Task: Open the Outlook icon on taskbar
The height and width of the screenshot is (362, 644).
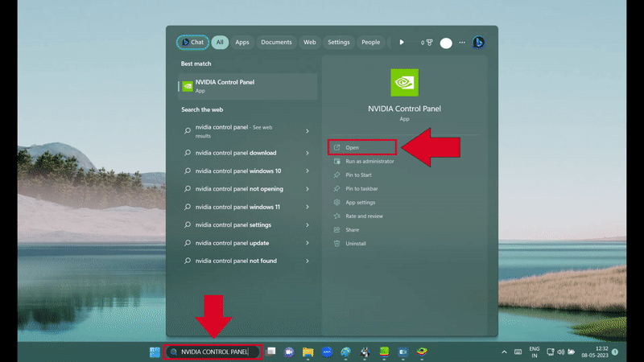Action: tap(403, 352)
